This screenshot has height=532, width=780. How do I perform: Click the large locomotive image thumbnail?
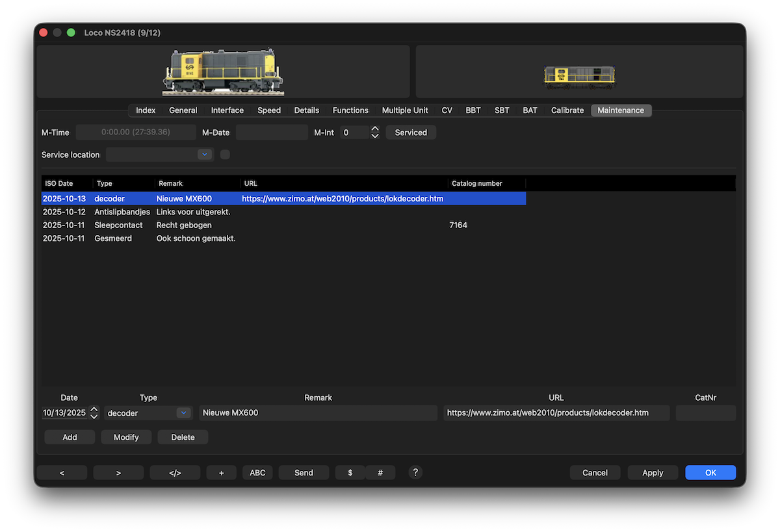223,71
